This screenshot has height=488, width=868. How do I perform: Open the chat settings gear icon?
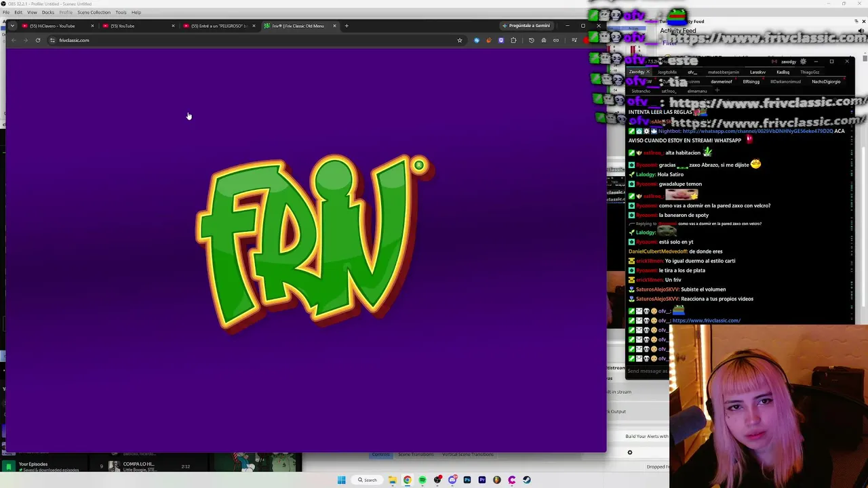[x=803, y=62]
